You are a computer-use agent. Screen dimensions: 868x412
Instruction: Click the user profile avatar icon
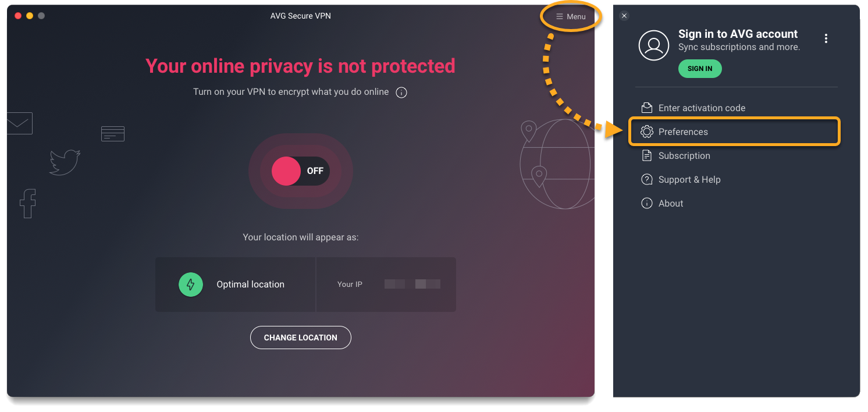(654, 45)
